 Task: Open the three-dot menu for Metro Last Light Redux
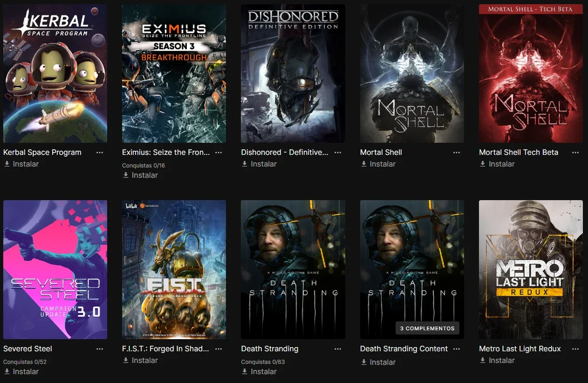point(575,349)
